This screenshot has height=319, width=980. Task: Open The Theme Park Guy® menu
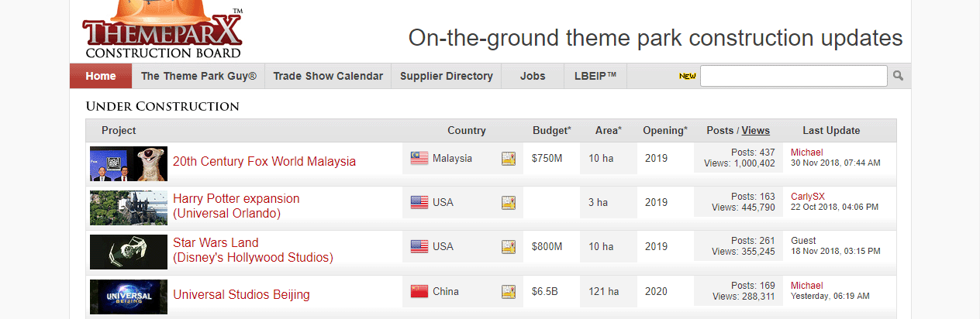pyautogui.click(x=198, y=76)
